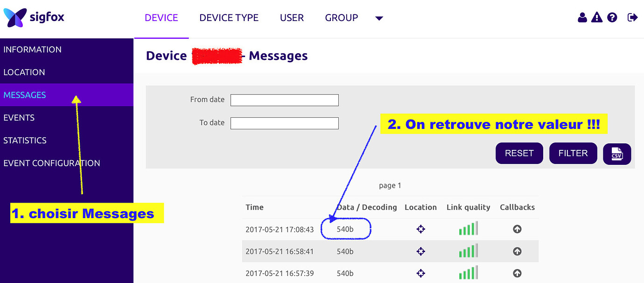Expand the navigation dropdown arrow after GROUP
Screen dimensions: 644x283
point(379,18)
